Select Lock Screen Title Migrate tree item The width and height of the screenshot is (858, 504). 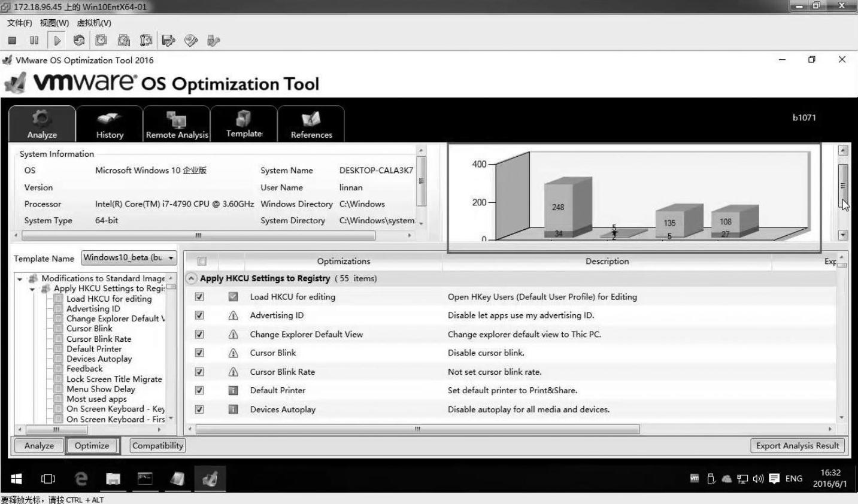[x=114, y=379]
